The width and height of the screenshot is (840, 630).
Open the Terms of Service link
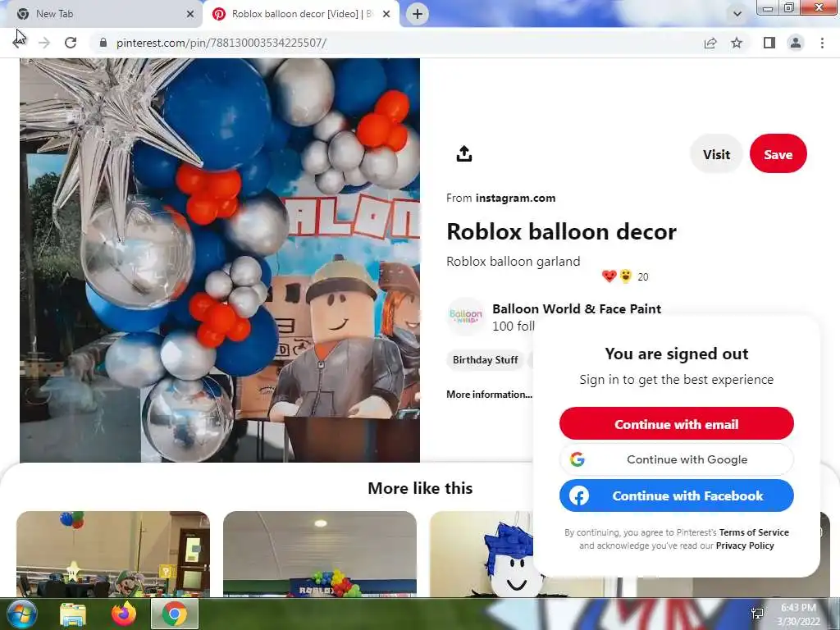tap(754, 532)
